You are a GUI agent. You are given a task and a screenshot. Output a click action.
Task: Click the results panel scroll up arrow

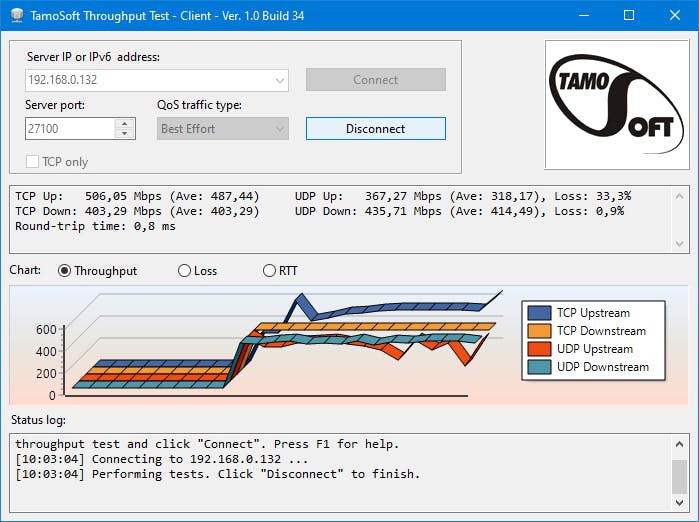pos(679,196)
